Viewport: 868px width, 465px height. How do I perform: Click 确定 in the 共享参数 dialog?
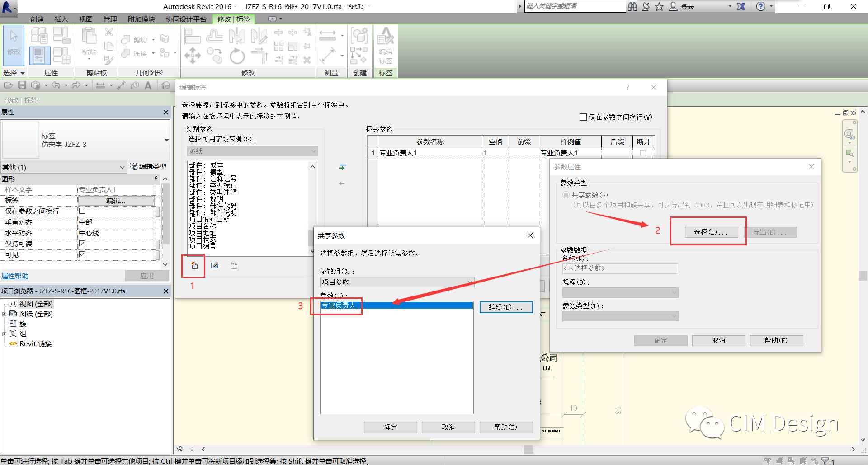pos(391,427)
